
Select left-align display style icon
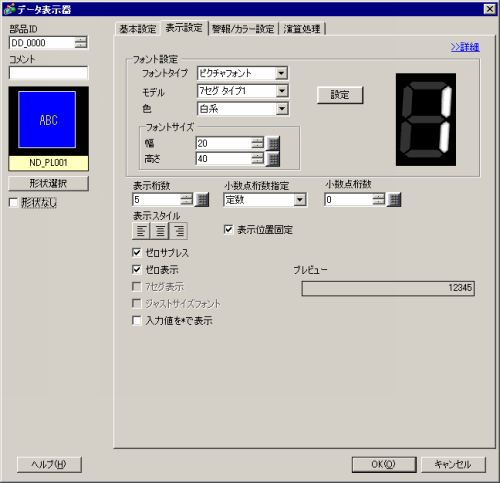141,231
